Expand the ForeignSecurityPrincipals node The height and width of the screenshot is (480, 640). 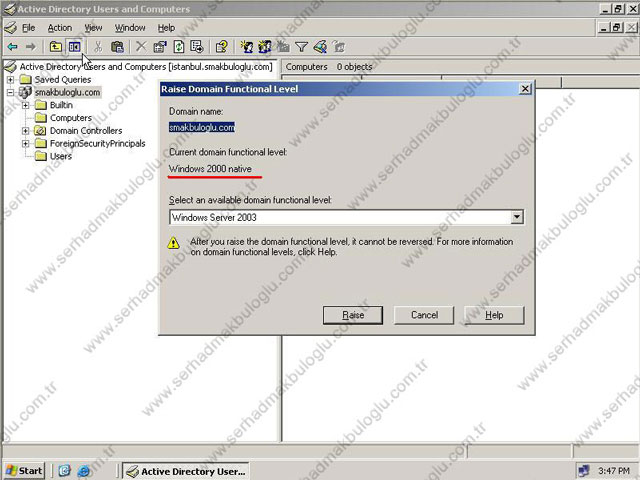[25, 144]
